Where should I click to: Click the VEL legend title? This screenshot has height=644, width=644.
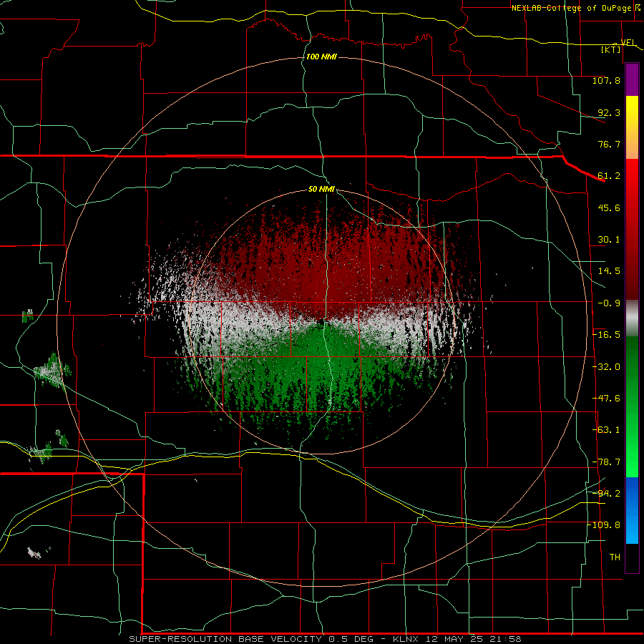coord(628,43)
